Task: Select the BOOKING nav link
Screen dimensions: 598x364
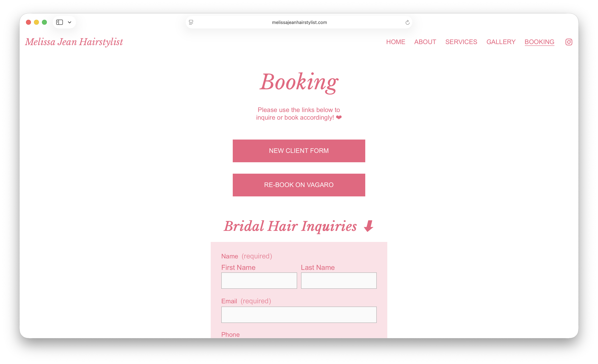Action: pos(539,42)
